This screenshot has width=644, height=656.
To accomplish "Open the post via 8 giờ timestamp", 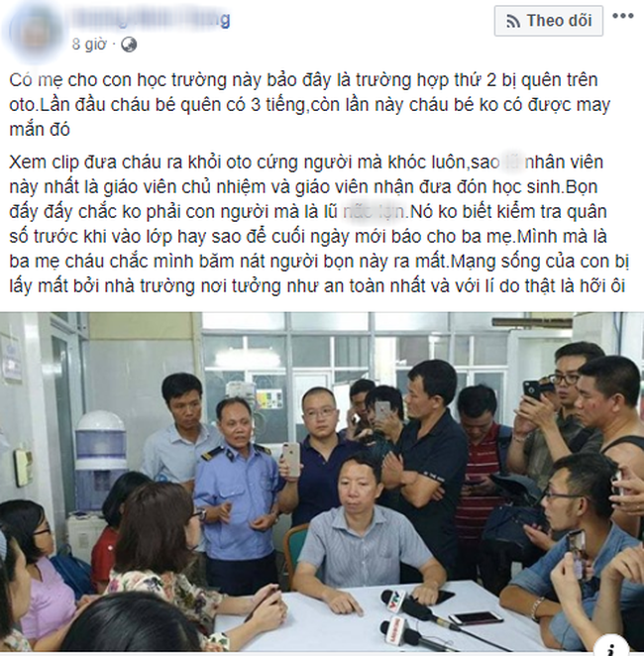I will tap(89, 44).
